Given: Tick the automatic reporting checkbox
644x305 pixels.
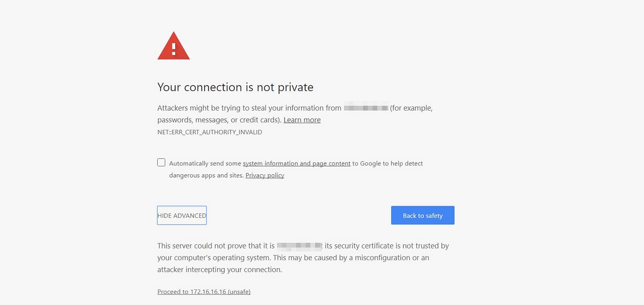Looking at the screenshot, I should coord(161,163).
